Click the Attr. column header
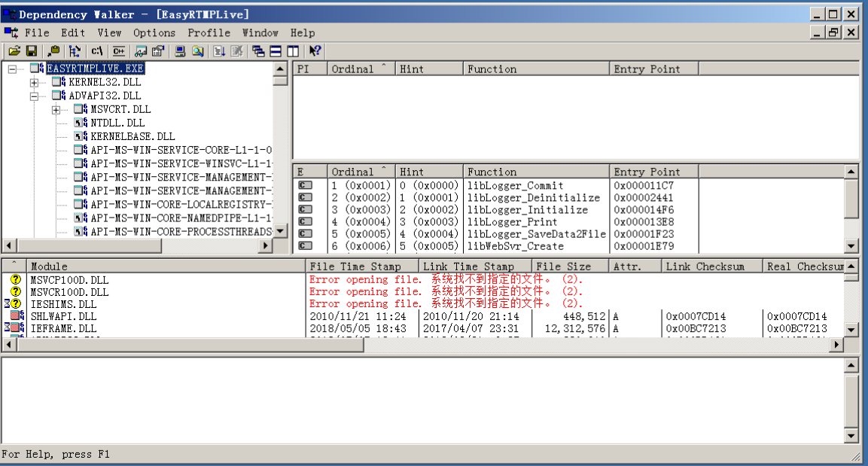Viewport: 868px width, 466px height. (635, 267)
